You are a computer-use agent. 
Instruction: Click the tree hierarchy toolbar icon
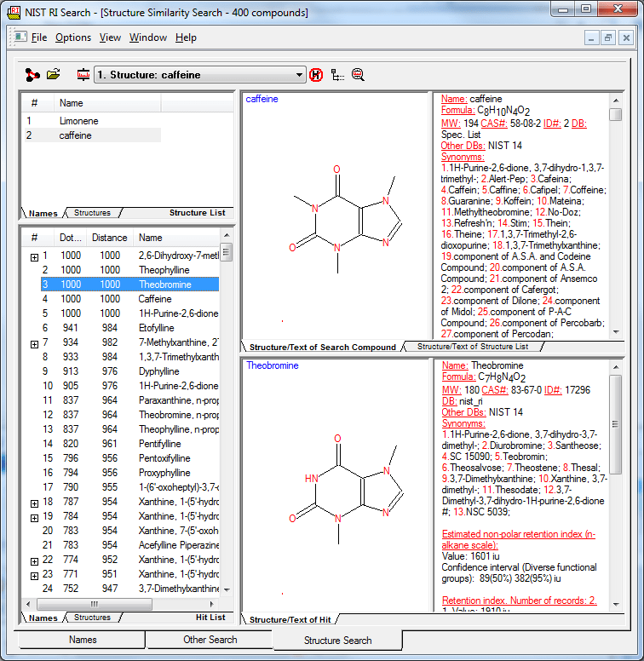pos(337,75)
